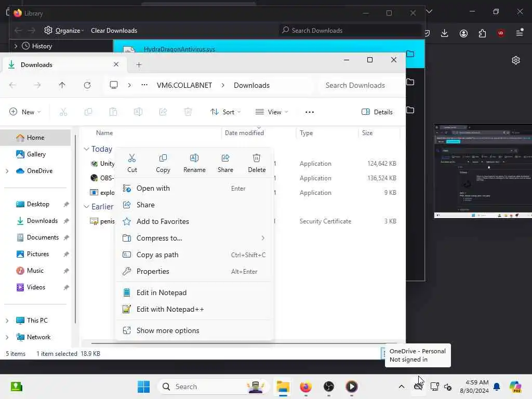Click VM6.COLLABNET breadcrumb
The height and width of the screenshot is (399, 532).
pyautogui.click(x=184, y=86)
